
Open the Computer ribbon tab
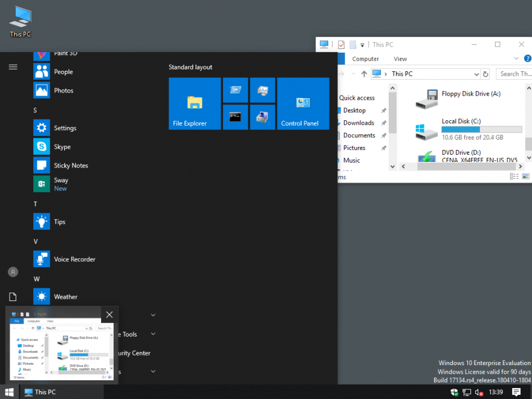point(365,59)
